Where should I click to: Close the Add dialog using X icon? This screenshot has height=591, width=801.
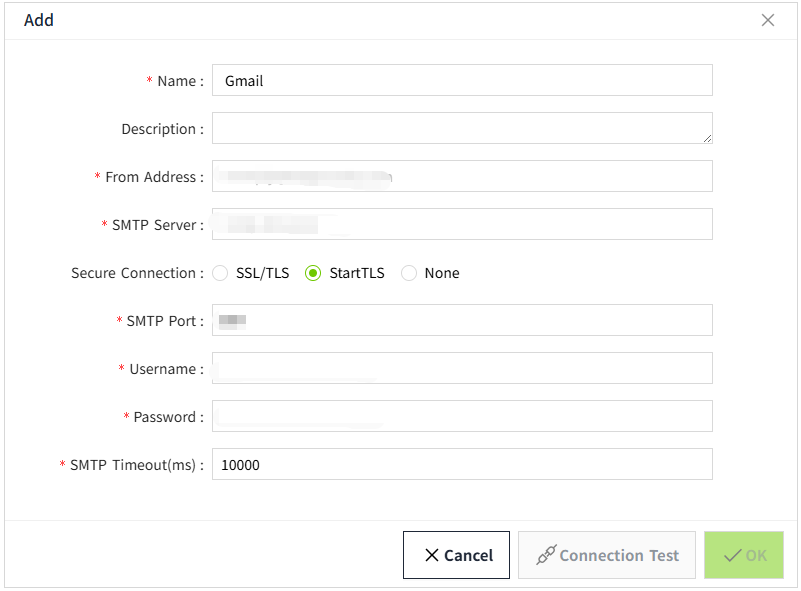pos(768,20)
